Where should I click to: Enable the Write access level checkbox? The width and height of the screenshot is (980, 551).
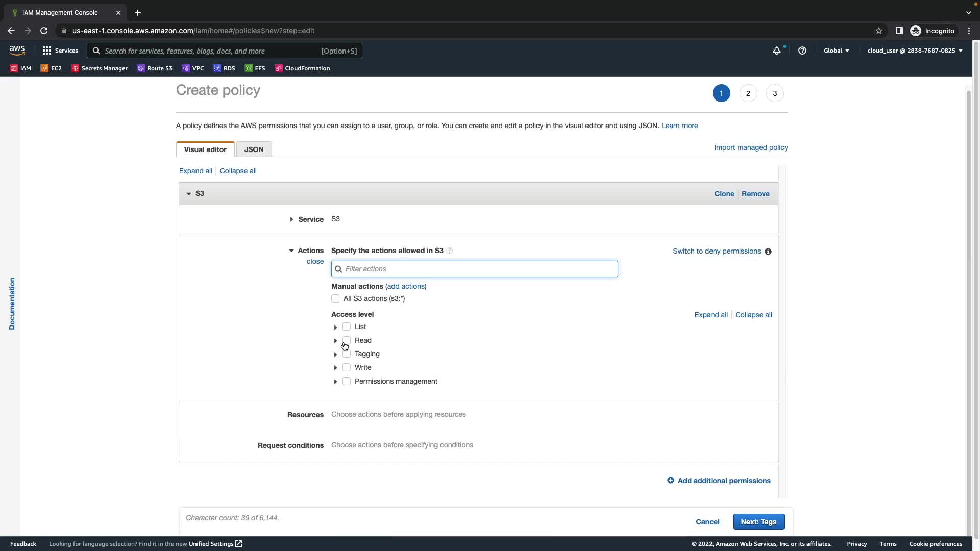click(x=347, y=367)
